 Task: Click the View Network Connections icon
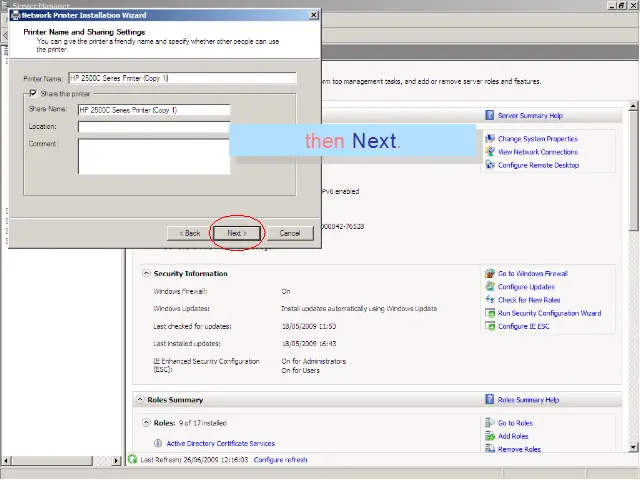(x=490, y=151)
